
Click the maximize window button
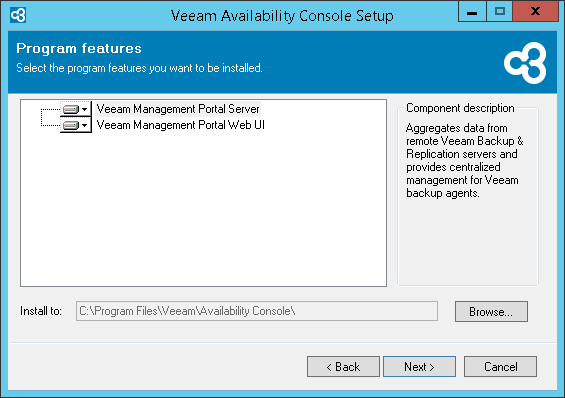tap(499, 12)
